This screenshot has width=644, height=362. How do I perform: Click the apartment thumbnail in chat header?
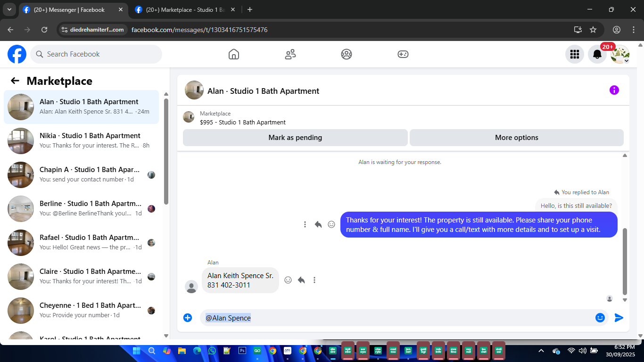point(194,90)
